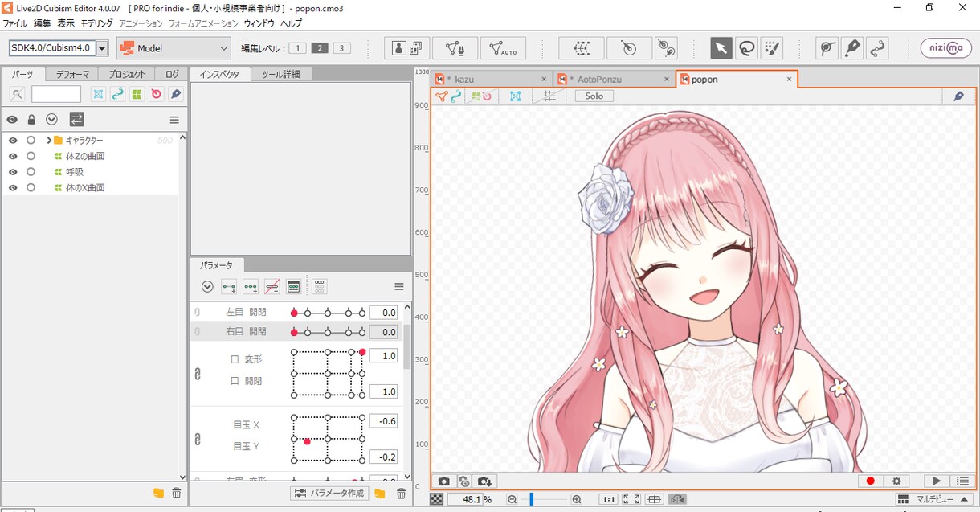Open the list icon beside play button
This screenshot has height=512, width=980.
coord(963,481)
